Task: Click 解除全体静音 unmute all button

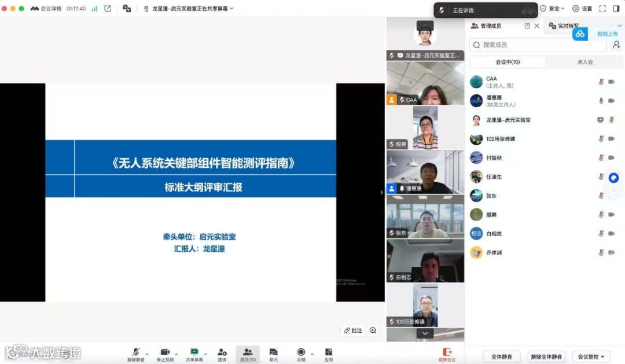Action: pos(546,356)
